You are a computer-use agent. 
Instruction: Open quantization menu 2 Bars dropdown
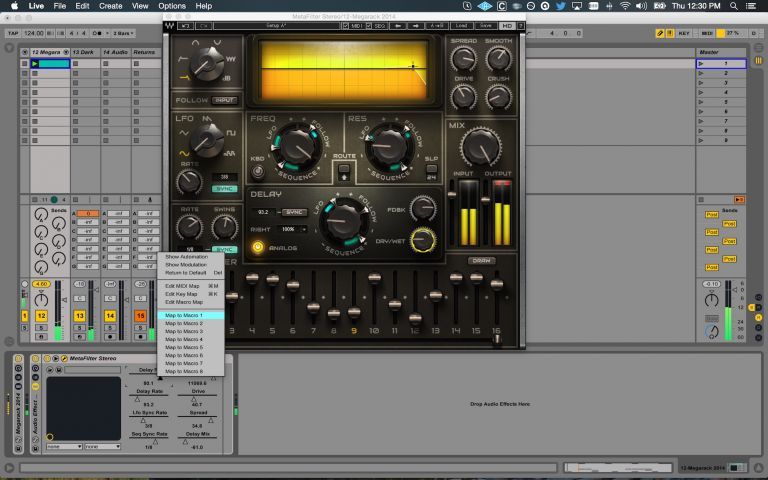tap(123, 33)
